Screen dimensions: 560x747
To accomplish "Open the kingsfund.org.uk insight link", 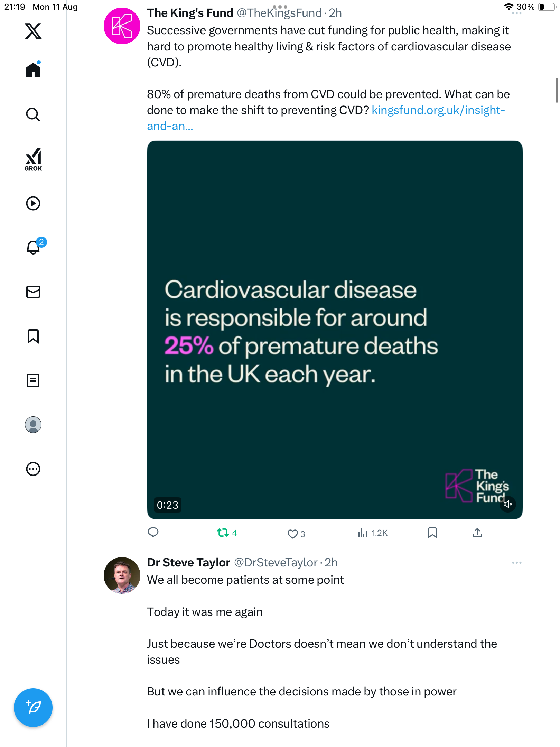I will (x=438, y=110).
